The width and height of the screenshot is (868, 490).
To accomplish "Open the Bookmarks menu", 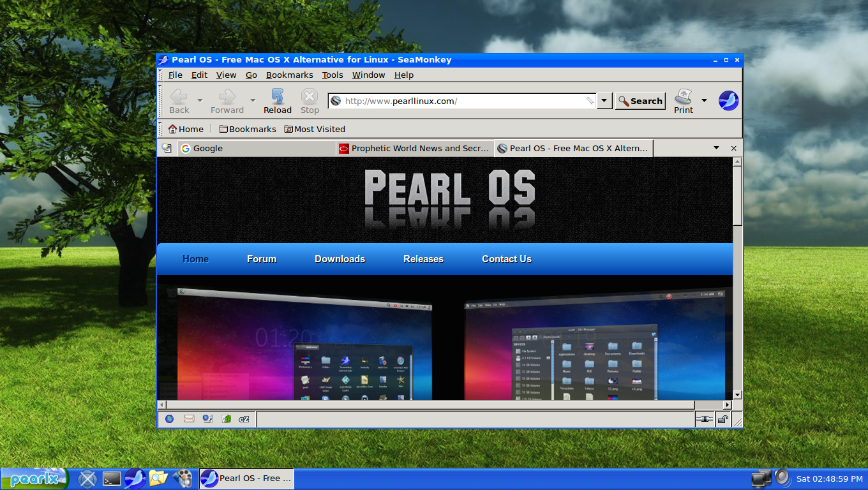I will pyautogui.click(x=289, y=75).
